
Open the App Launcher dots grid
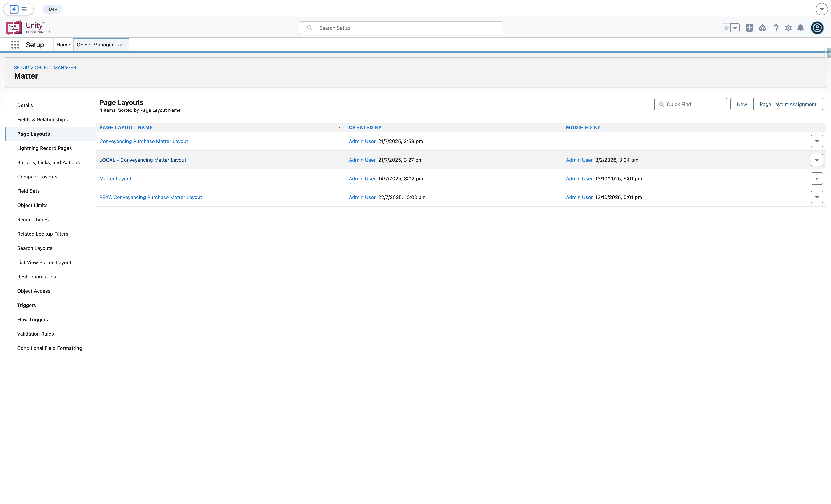point(15,45)
